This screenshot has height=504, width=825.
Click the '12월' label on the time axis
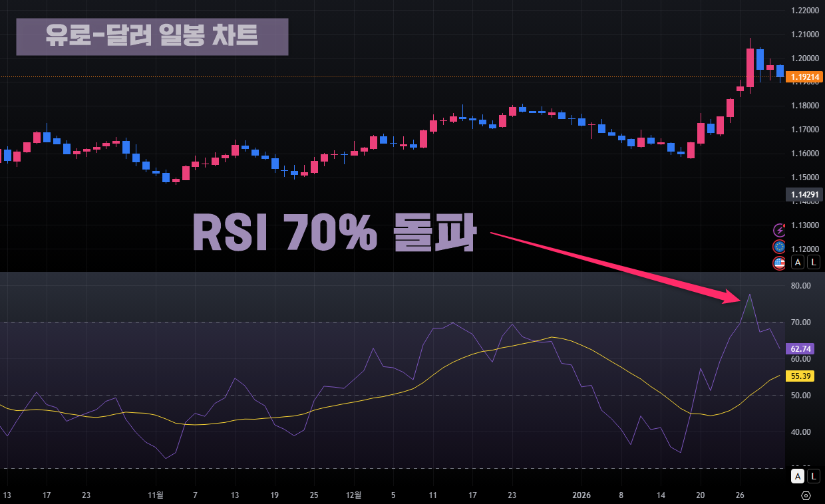[x=354, y=495]
